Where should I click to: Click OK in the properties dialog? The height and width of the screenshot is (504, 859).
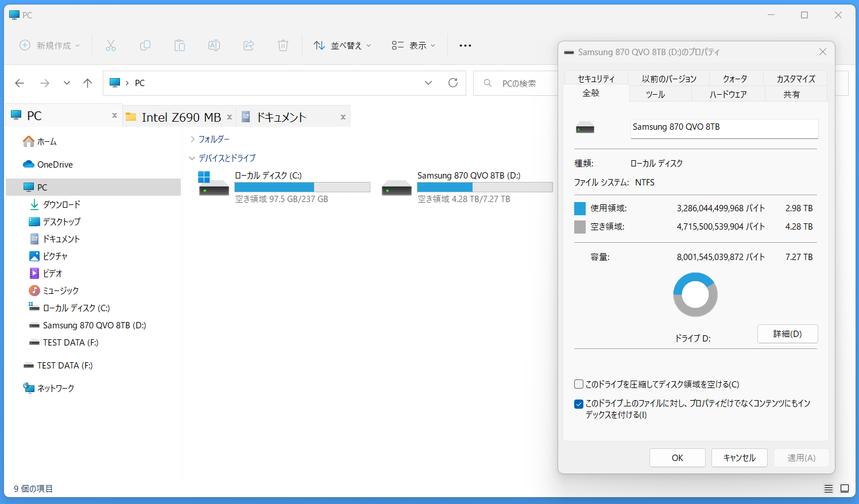tap(678, 458)
